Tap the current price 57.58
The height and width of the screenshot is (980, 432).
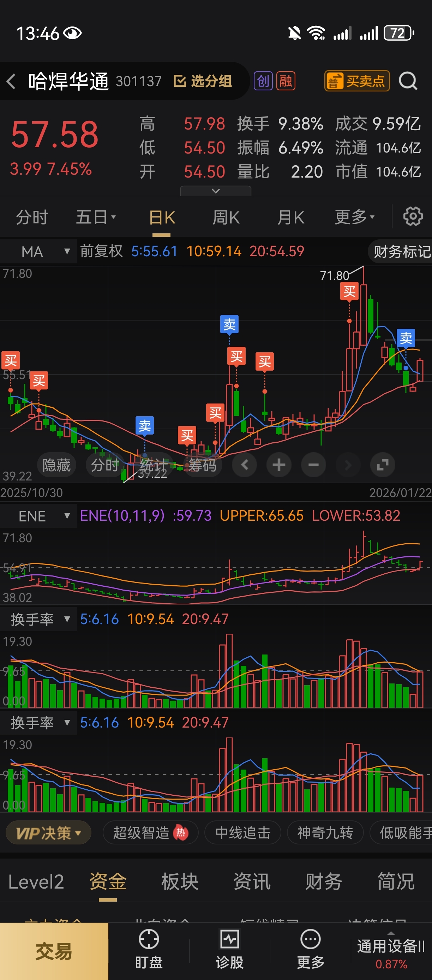click(x=55, y=134)
